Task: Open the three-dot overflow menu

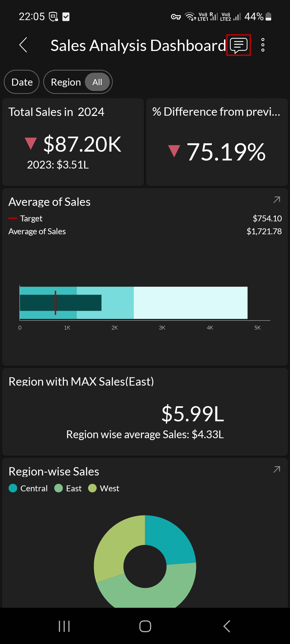Action: [x=263, y=45]
